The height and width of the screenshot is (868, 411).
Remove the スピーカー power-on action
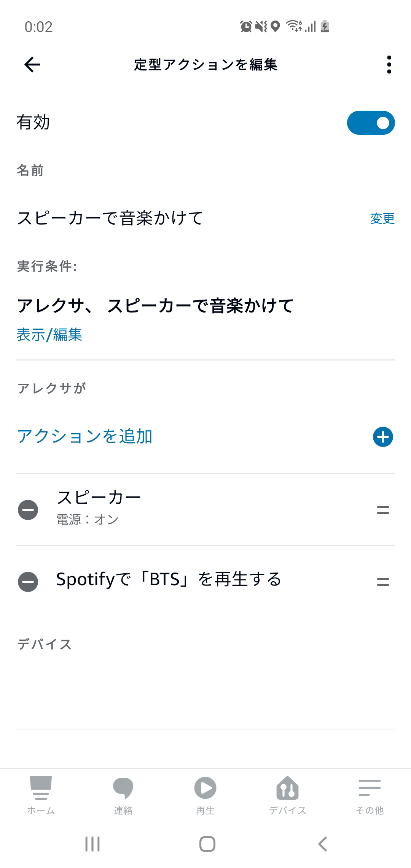point(28,510)
